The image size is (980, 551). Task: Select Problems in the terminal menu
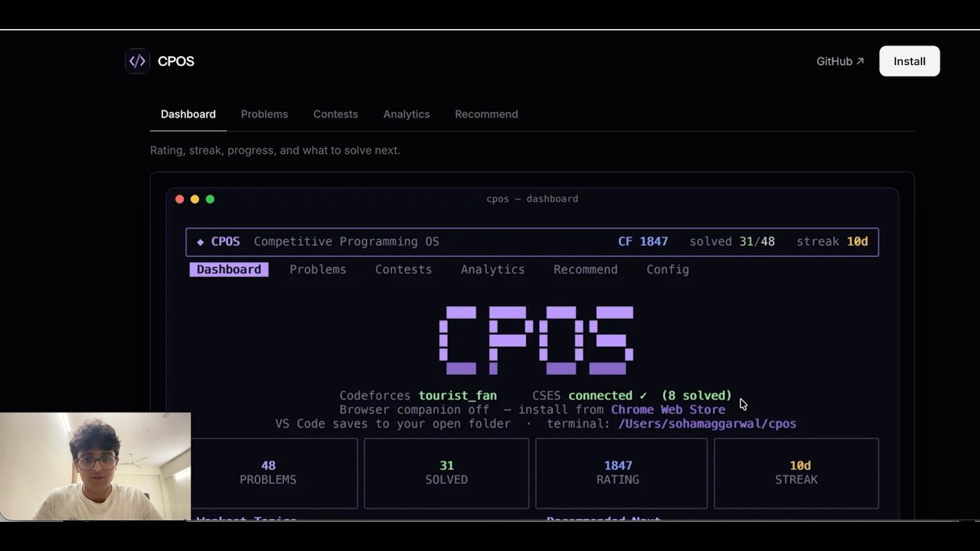click(318, 269)
